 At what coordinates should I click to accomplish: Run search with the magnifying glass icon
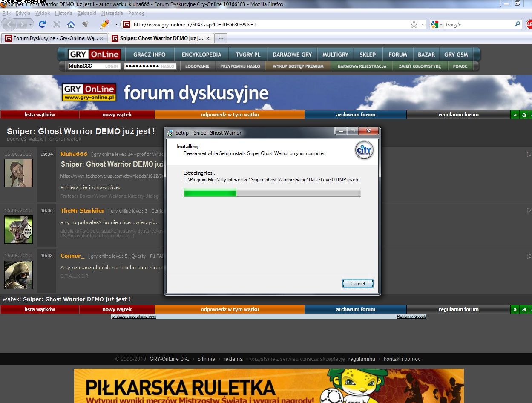tap(518, 24)
